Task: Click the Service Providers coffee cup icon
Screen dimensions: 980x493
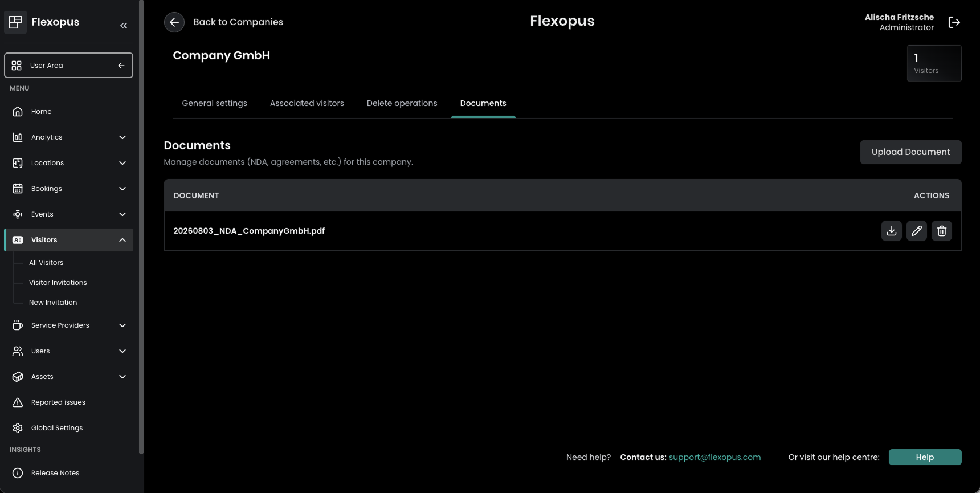Action: 18,325
